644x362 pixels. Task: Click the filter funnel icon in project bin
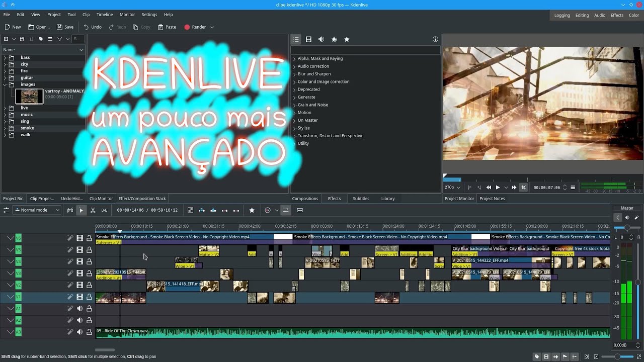click(59, 39)
